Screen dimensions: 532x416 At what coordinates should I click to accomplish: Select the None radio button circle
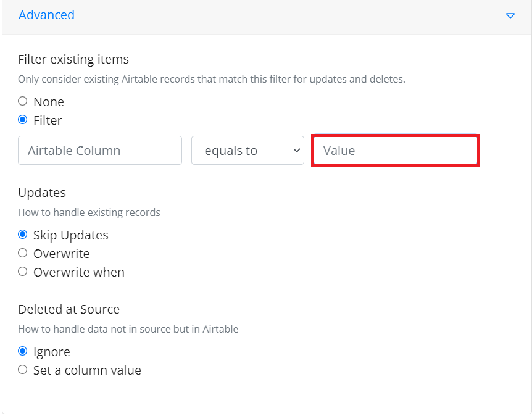23,101
